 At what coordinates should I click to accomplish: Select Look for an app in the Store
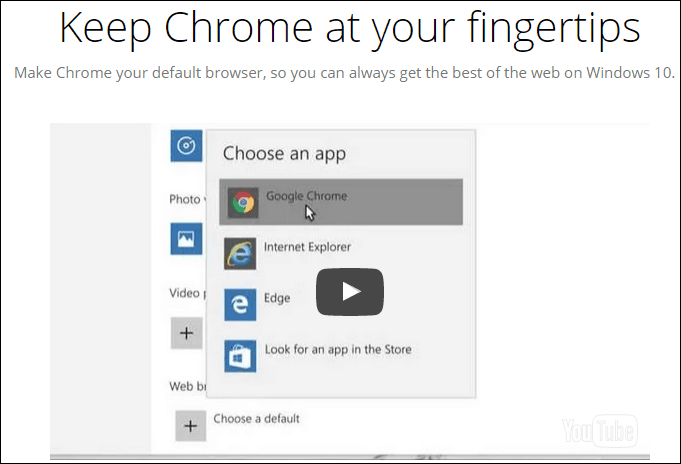pos(338,349)
